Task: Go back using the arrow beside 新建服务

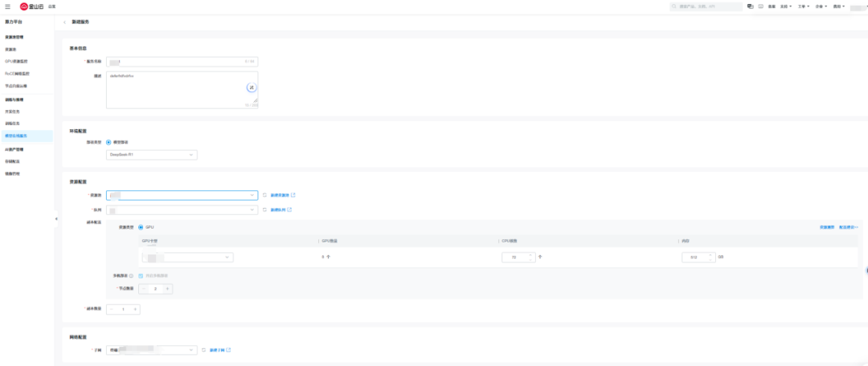Action: pyautogui.click(x=64, y=22)
